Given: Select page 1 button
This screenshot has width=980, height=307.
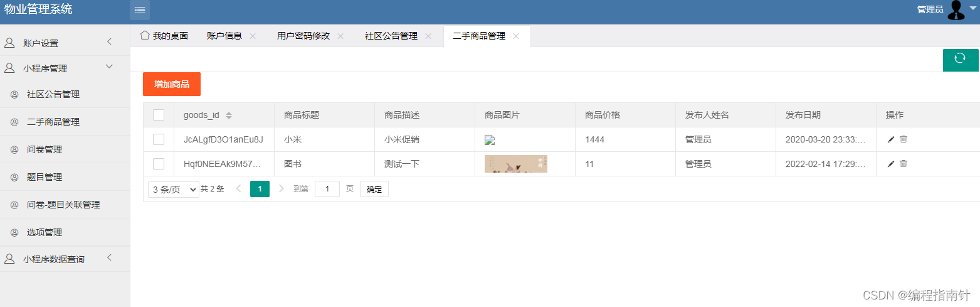Looking at the screenshot, I should coord(260,189).
